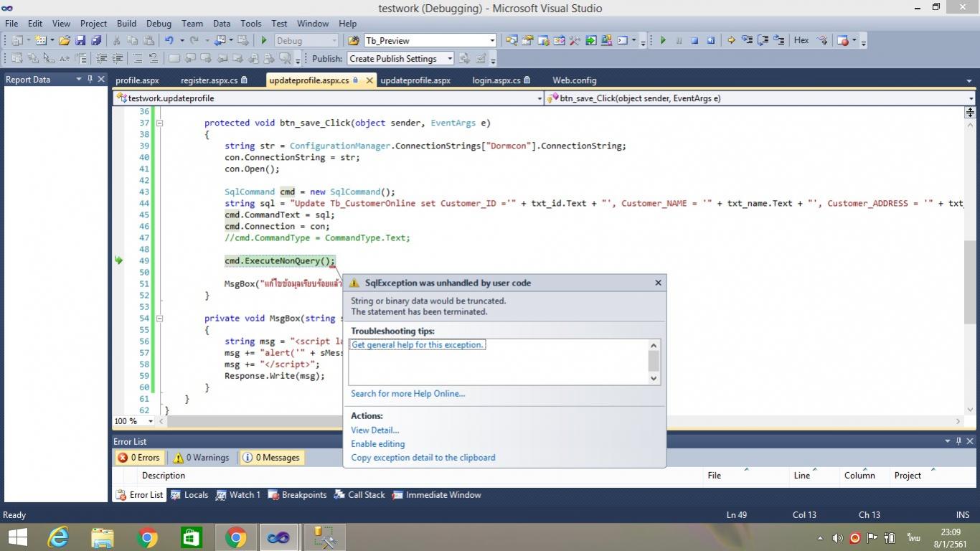The width and height of the screenshot is (980, 551).
Task: Click Copy exception detail to the clipboard
Action: [423, 458]
